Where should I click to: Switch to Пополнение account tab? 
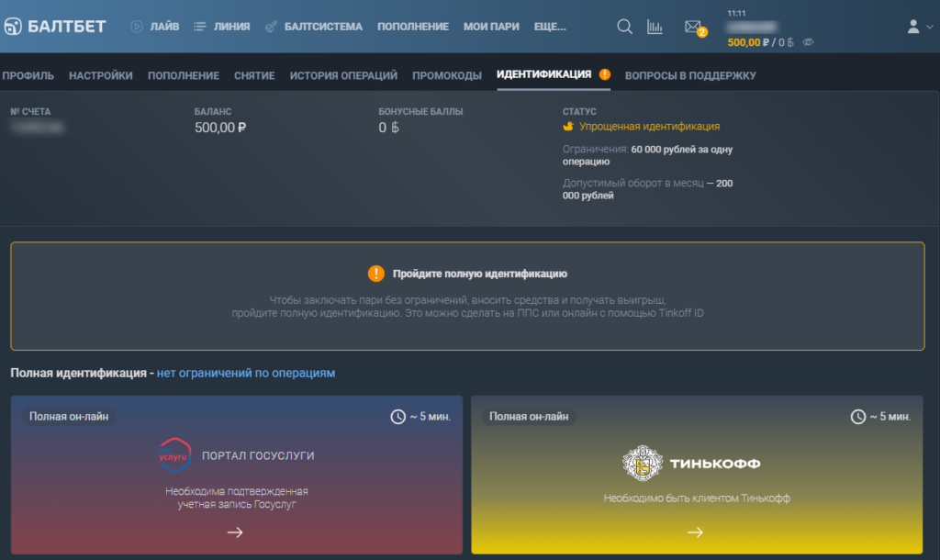184,75
